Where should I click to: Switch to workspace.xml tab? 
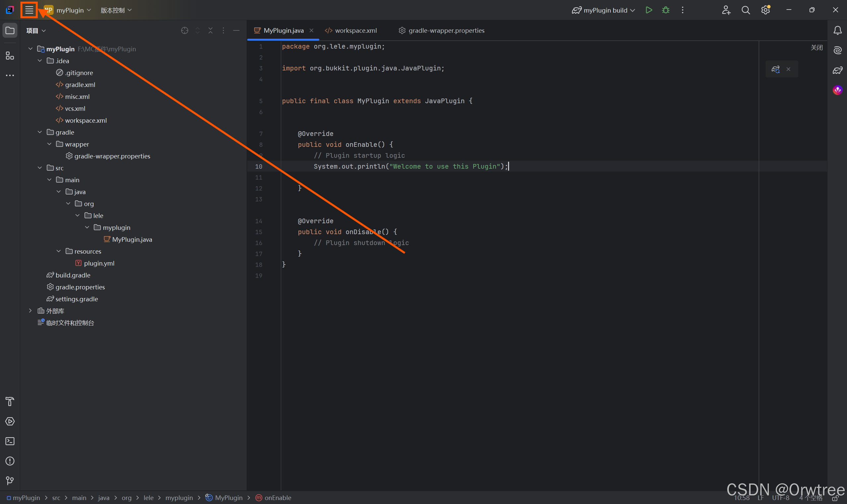point(355,30)
